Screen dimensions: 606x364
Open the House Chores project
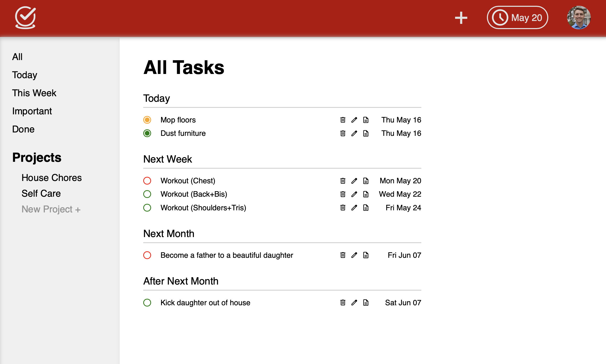pos(52,178)
